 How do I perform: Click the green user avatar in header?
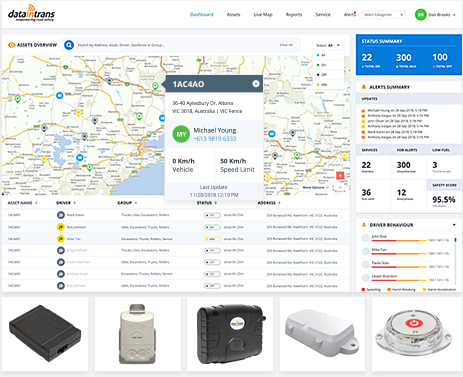click(x=421, y=15)
